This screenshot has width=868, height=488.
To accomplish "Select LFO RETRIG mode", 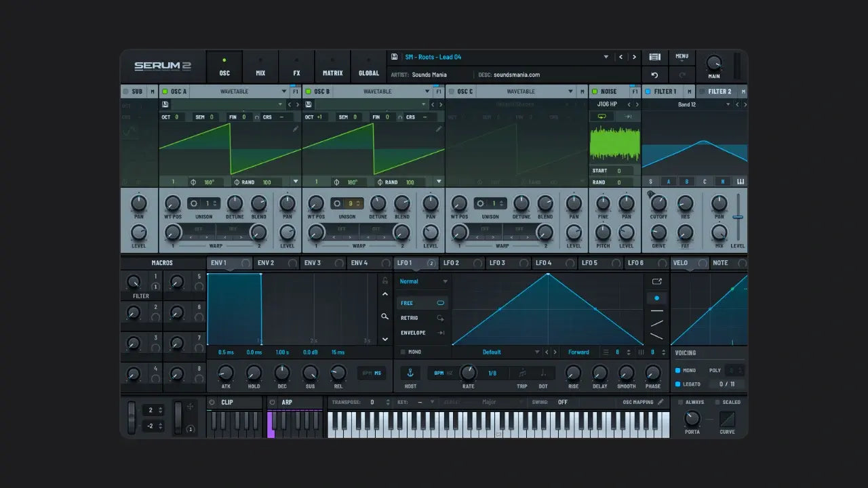I will tap(422, 318).
